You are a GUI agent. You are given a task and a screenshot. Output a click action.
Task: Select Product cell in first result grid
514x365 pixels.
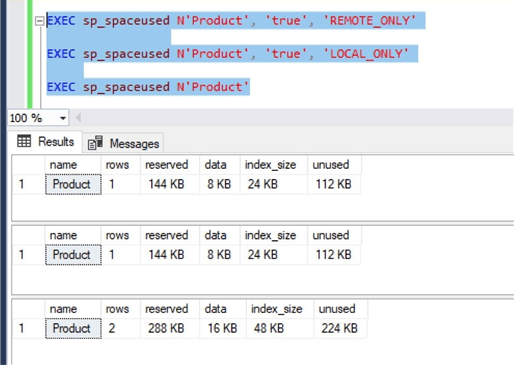73,184
